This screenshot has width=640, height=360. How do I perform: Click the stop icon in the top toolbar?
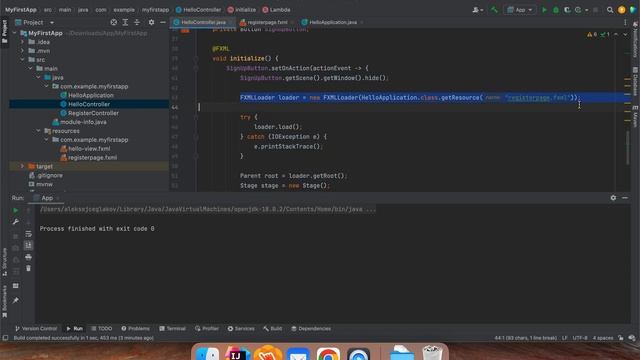596,10
